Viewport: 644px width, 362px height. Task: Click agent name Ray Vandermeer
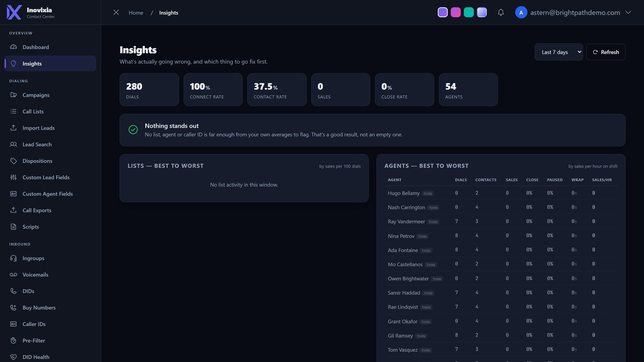pyautogui.click(x=407, y=222)
